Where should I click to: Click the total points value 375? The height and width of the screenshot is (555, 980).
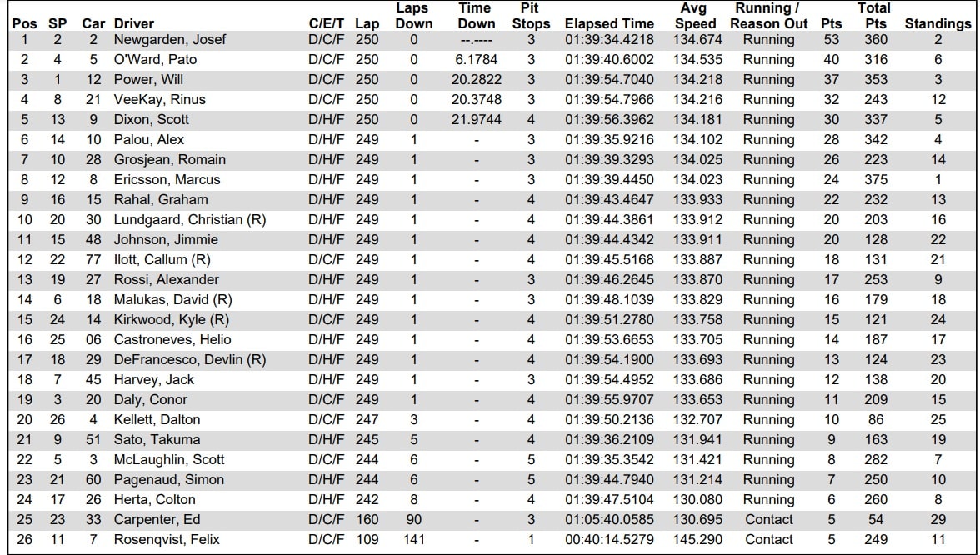pos(872,179)
